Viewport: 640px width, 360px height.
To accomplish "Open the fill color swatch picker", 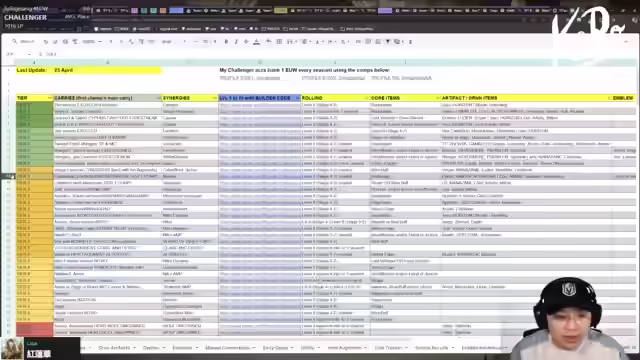I will (269, 42).
